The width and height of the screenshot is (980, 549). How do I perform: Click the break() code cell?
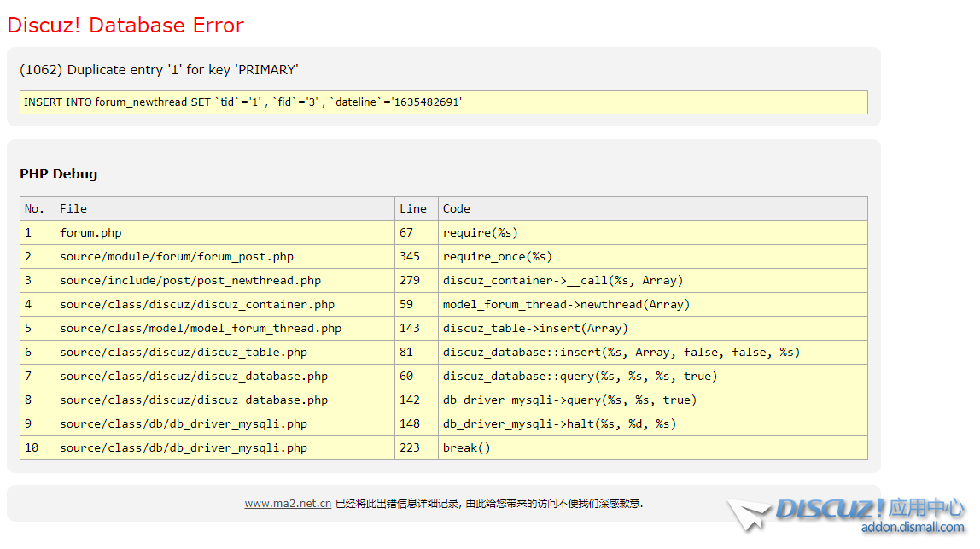[467, 448]
